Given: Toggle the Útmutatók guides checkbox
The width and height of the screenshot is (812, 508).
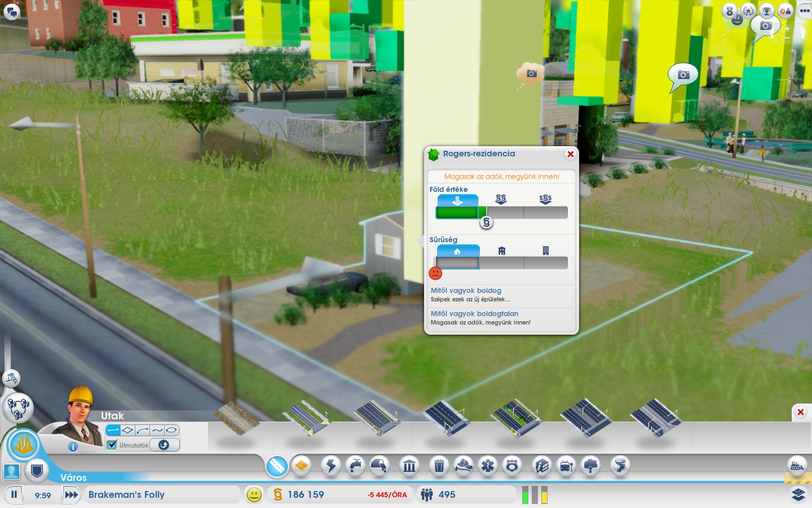Looking at the screenshot, I should pyautogui.click(x=112, y=445).
